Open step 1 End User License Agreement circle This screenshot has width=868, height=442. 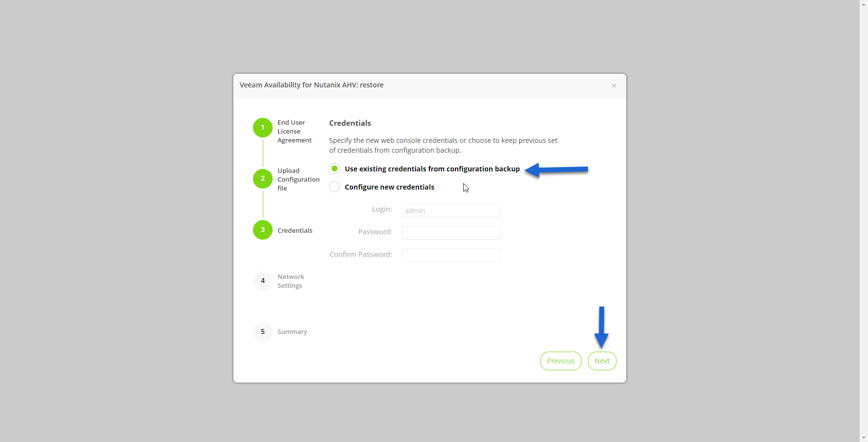tap(263, 128)
